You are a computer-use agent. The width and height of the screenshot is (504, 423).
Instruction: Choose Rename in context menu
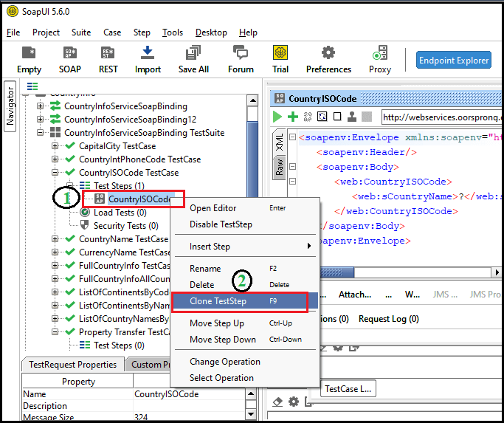(x=244, y=269)
